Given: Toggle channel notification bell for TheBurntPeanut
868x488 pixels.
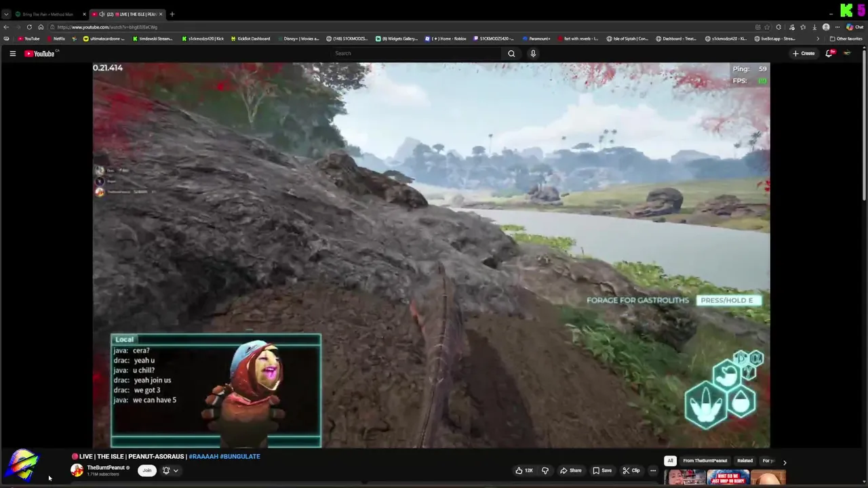Looking at the screenshot, I should coord(165,470).
